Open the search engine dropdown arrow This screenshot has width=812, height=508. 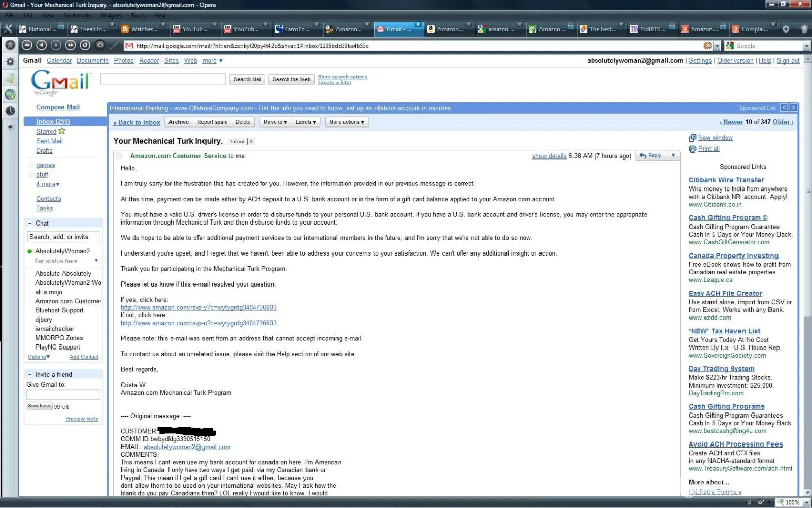(806, 46)
